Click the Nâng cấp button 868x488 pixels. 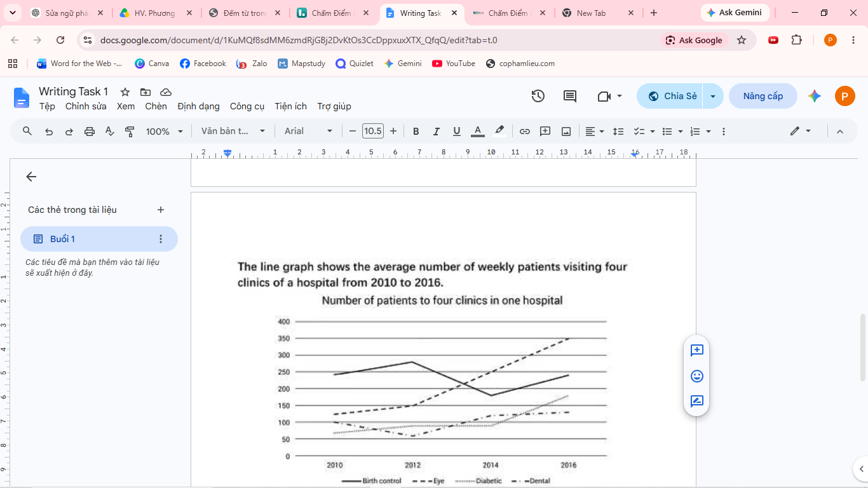763,96
